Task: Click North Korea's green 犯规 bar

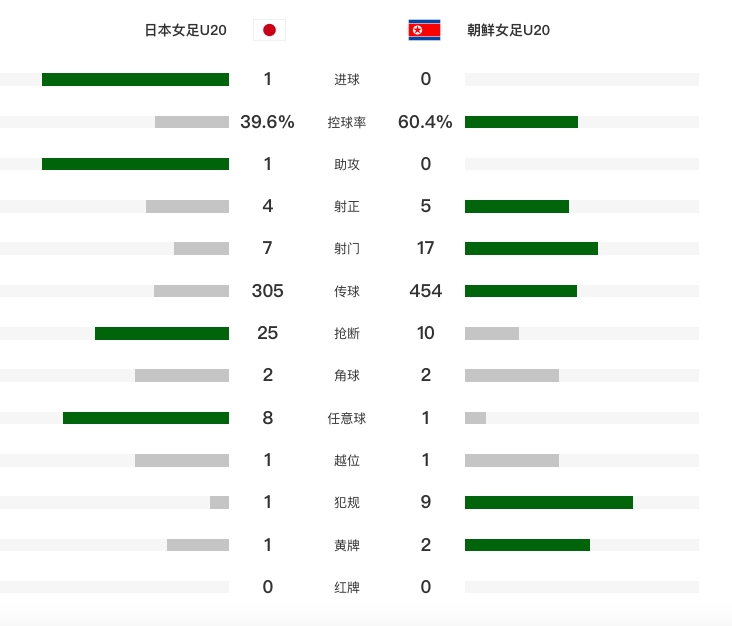Action: [548, 502]
